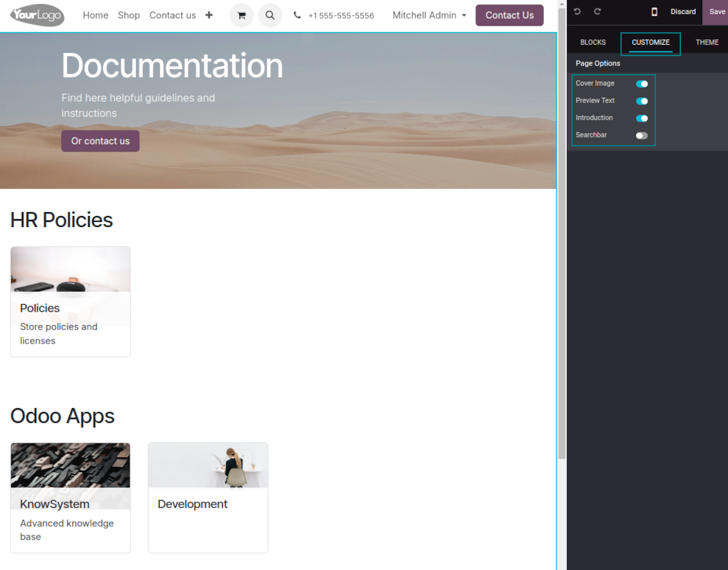Disable the Cover Image toggle
728x570 pixels.
642,84
